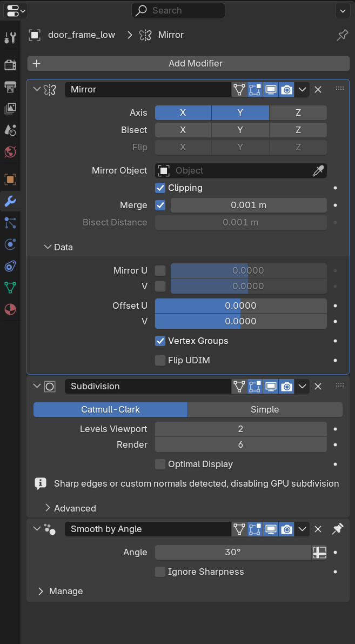Click the Mirror Object eyedropper

[318, 171]
